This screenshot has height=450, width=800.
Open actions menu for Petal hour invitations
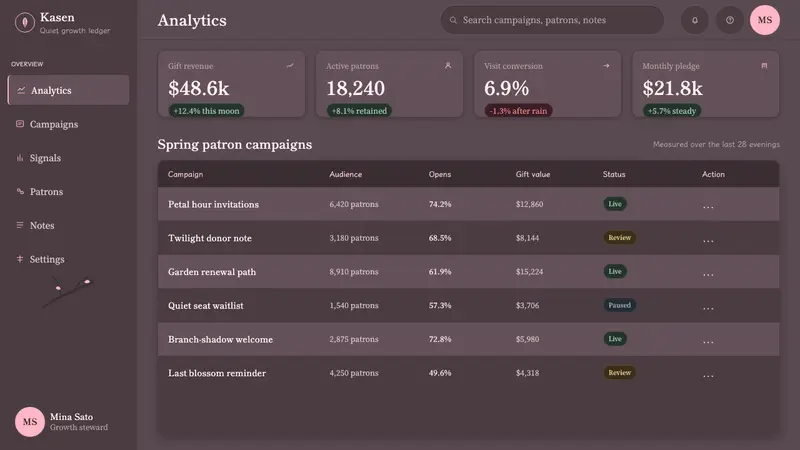(708, 206)
